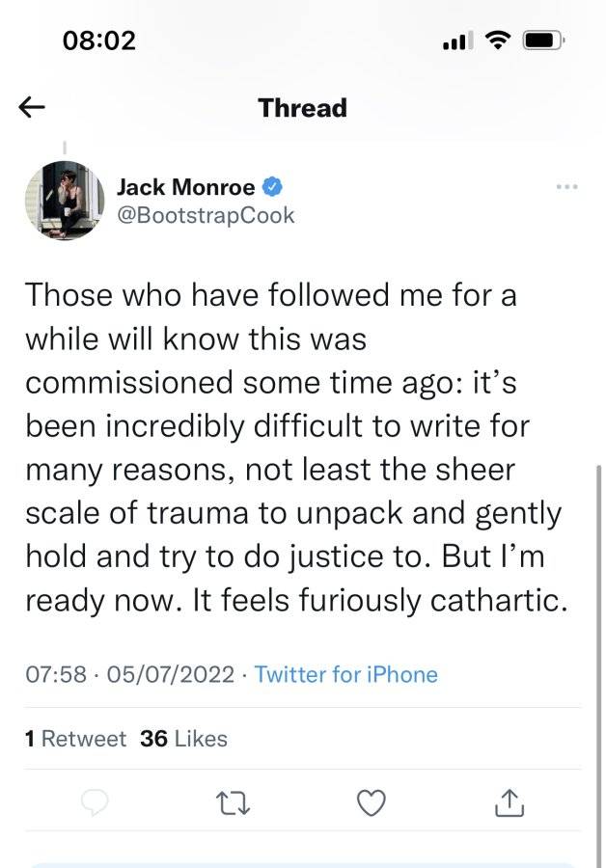The width and height of the screenshot is (606, 868).
Task: Open the three-dot more options menu
Action: [567, 187]
